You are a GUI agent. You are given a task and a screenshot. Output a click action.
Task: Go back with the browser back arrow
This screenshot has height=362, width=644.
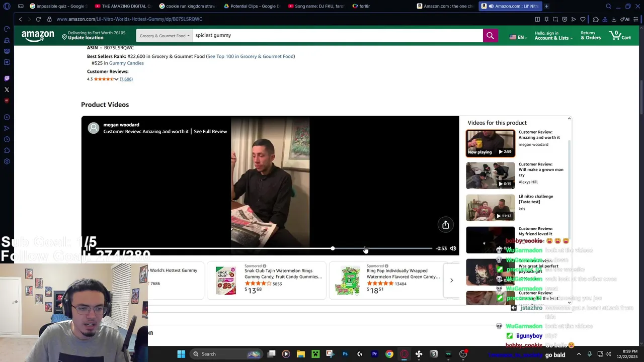pos(20,19)
